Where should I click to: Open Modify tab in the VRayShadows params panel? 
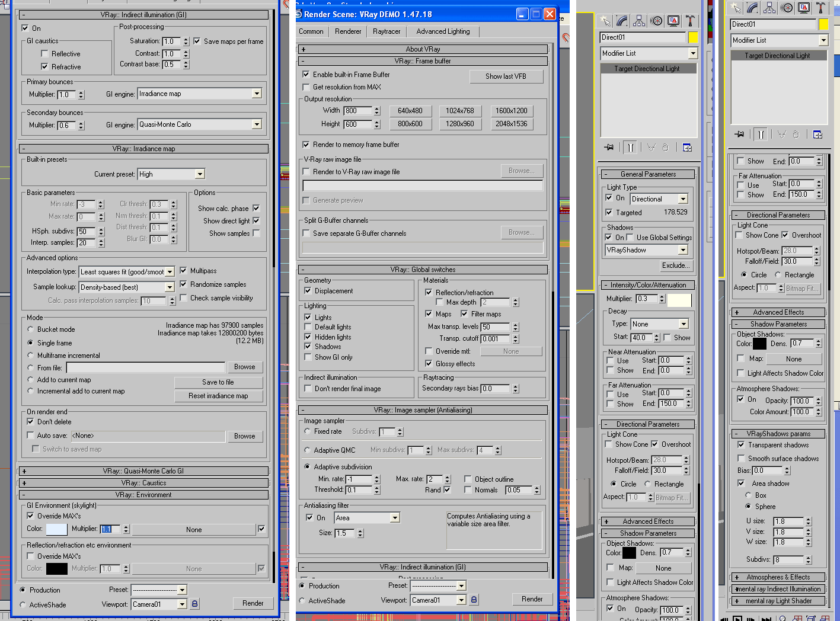(753, 8)
